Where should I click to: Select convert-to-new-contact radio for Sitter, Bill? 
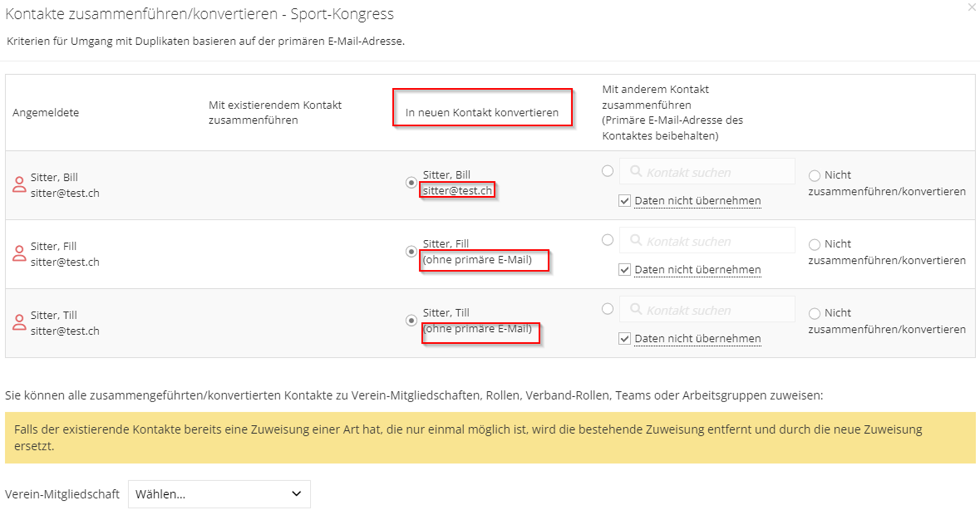pyautogui.click(x=411, y=183)
